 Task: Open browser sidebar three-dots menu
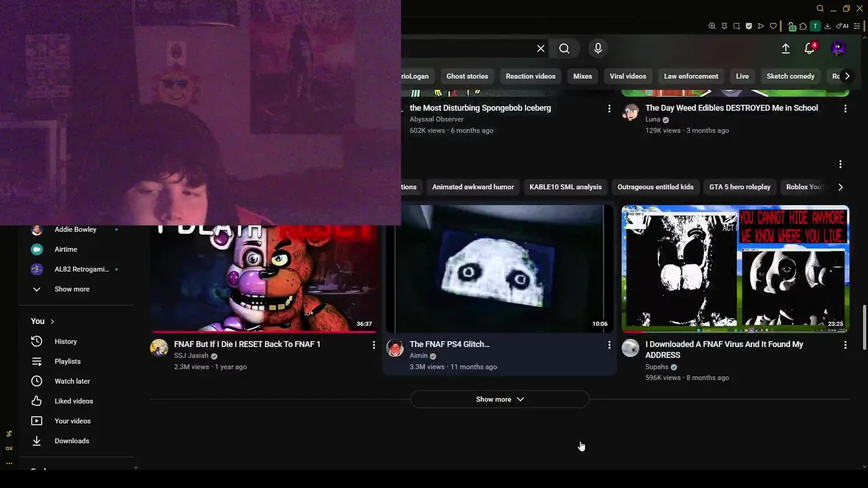tap(9, 464)
